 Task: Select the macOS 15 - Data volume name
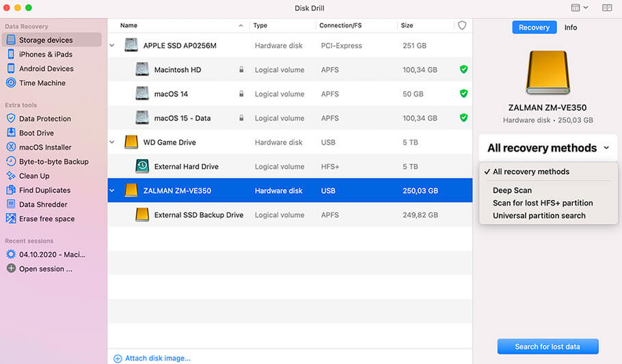182,118
